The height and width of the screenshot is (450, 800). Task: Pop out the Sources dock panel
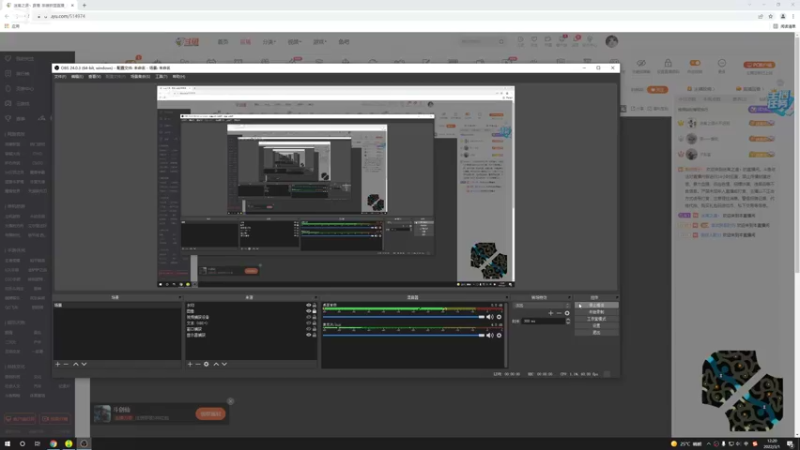(316, 297)
